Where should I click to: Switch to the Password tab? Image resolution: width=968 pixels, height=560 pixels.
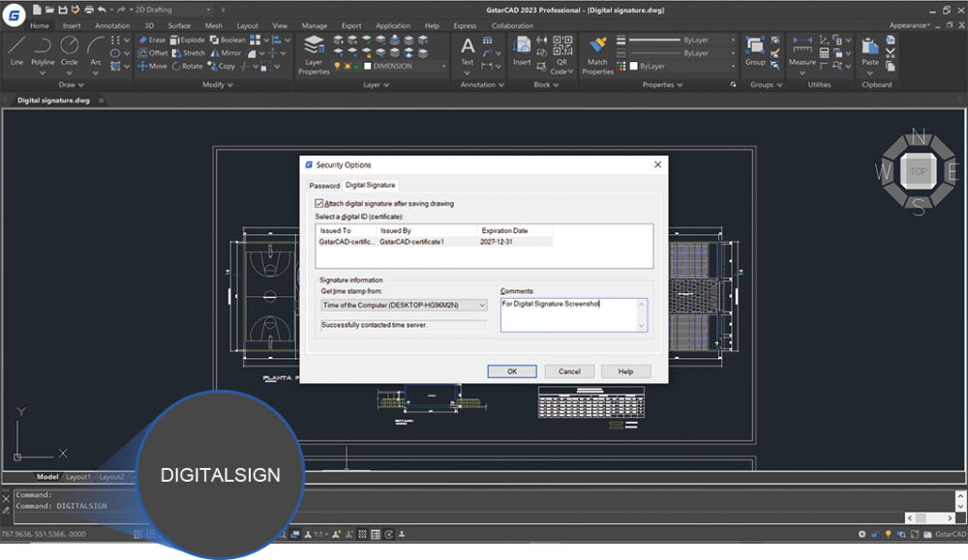(x=324, y=186)
